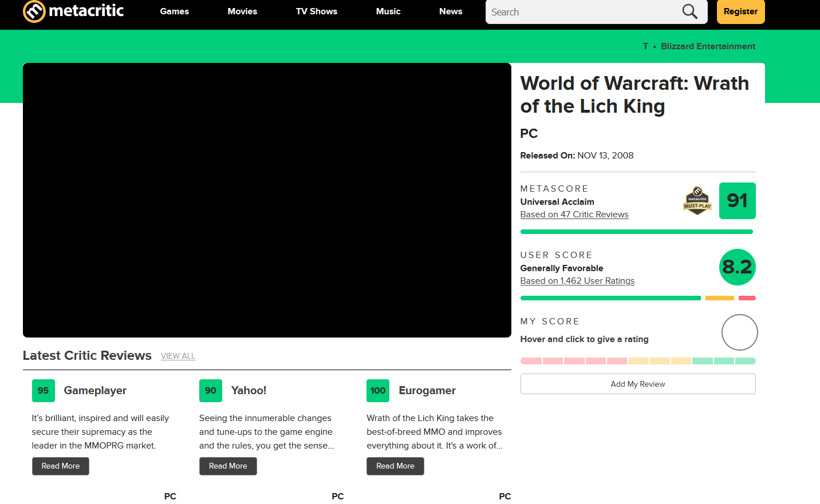Open the Movies menu
820x504 pixels.
tap(242, 11)
